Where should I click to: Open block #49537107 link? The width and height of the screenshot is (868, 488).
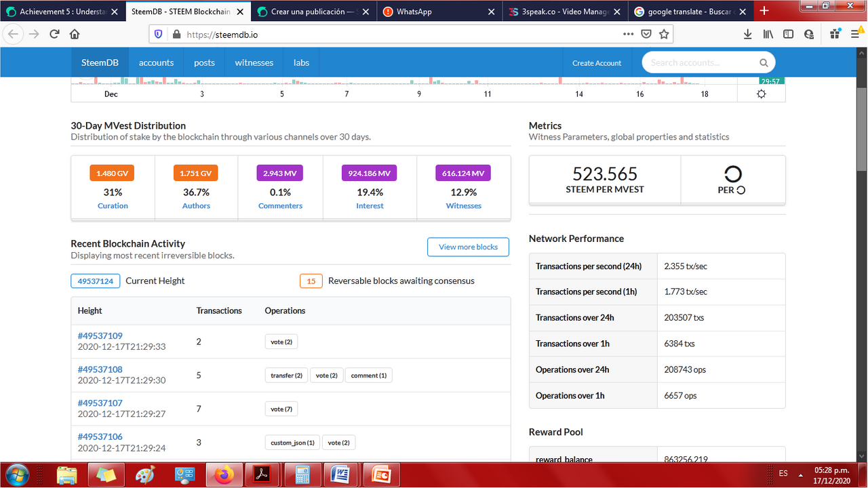100,403
